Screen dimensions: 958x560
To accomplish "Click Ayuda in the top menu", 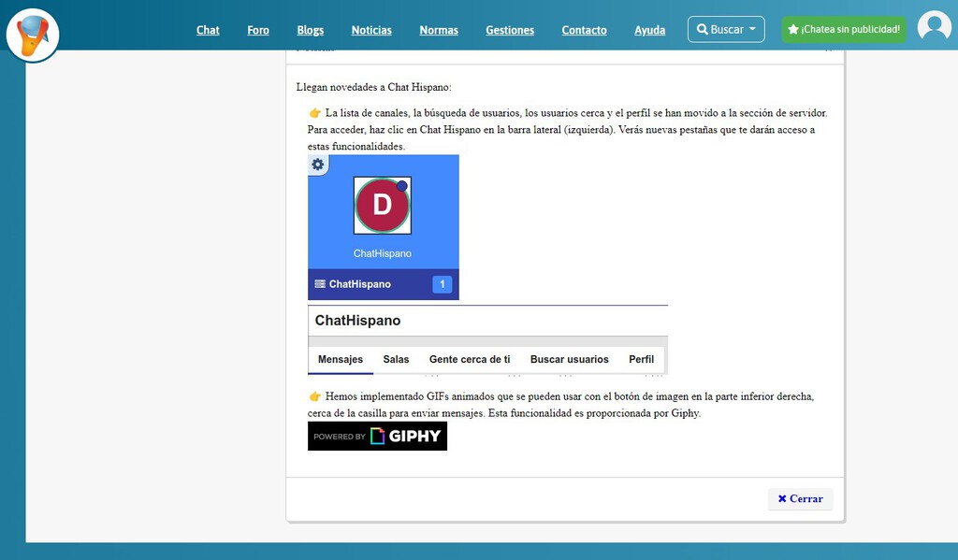I will point(649,30).
